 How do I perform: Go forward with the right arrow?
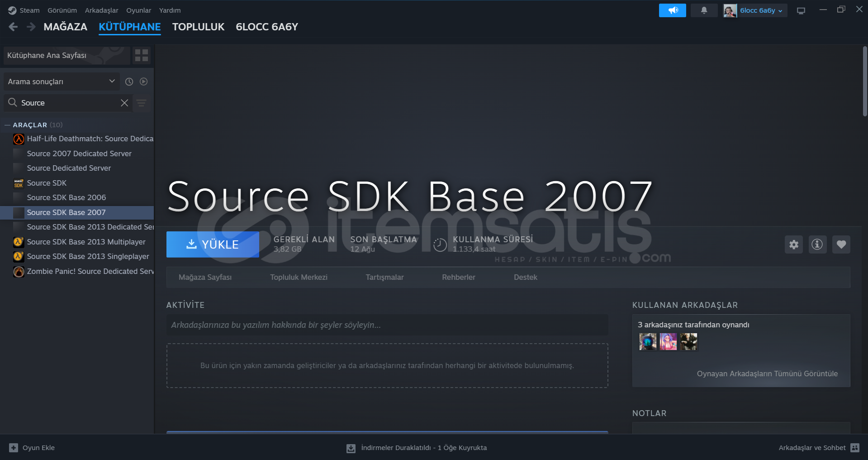31,27
